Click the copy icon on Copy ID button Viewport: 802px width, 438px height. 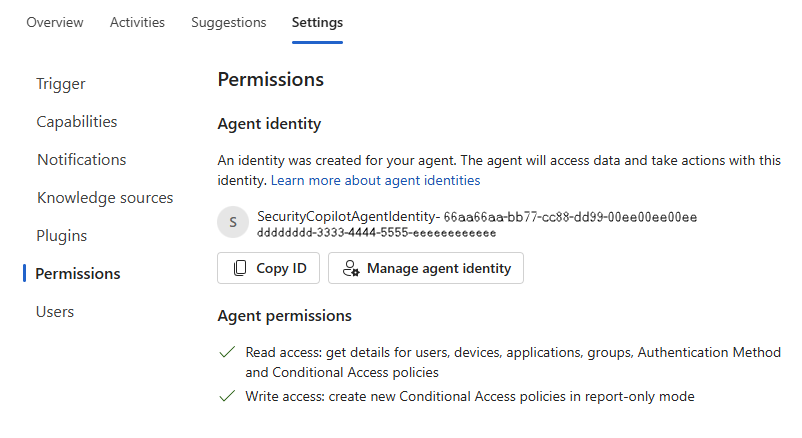tap(240, 268)
